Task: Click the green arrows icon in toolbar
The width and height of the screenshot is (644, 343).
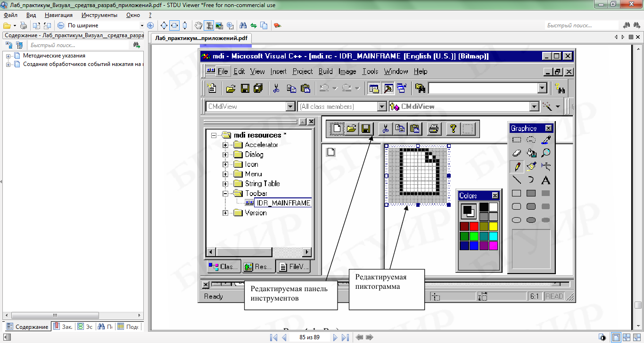Action: pos(254,25)
